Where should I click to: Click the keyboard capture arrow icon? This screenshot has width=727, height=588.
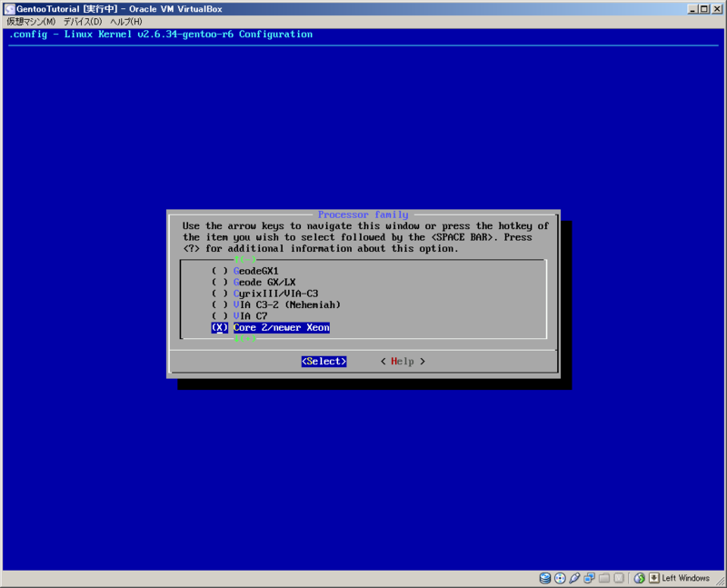click(653, 578)
